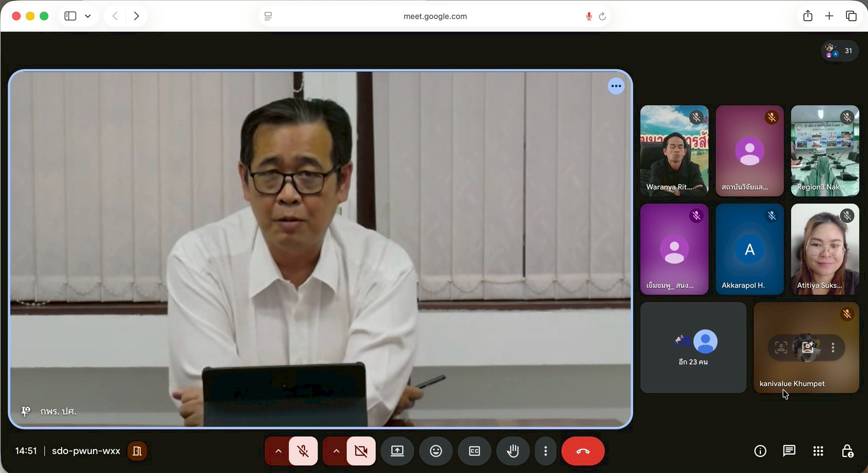Image resolution: width=868 pixels, height=473 pixels.
Task: Click the present screen share icon
Action: tap(397, 451)
